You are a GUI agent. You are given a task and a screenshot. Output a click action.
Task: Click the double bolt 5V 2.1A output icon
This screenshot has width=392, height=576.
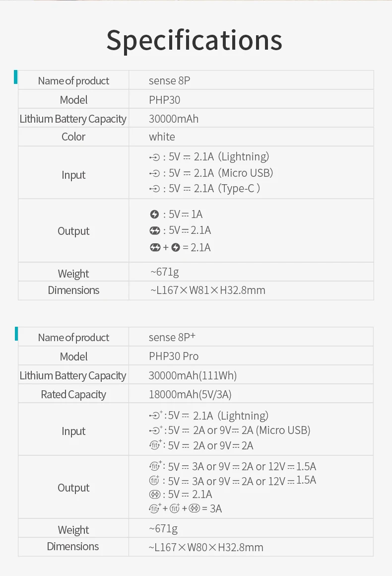coord(155,231)
